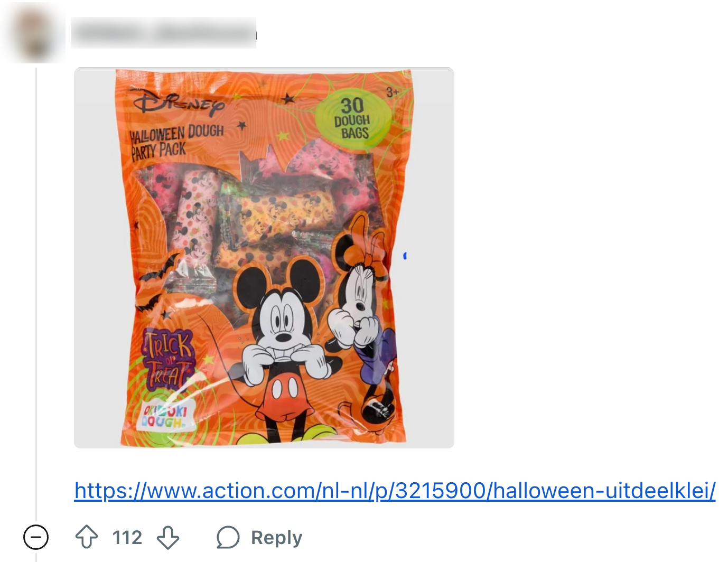This screenshot has width=728, height=562.
Task: Open the blurred username profile
Action: 164,33
